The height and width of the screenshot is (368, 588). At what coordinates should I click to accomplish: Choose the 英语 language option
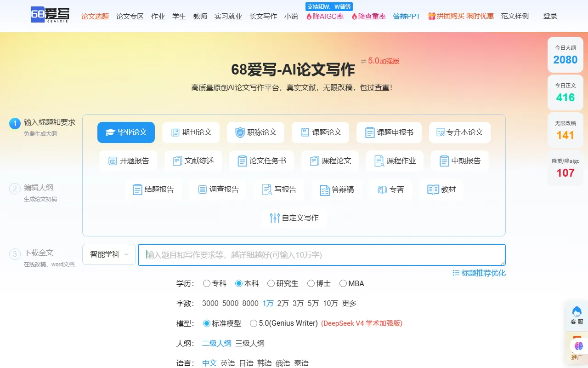pos(228,363)
